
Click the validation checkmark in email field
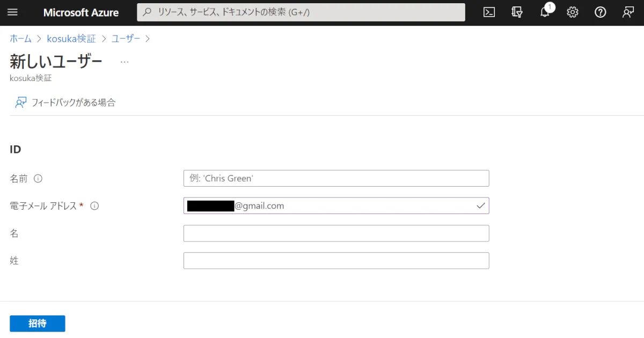(480, 205)
